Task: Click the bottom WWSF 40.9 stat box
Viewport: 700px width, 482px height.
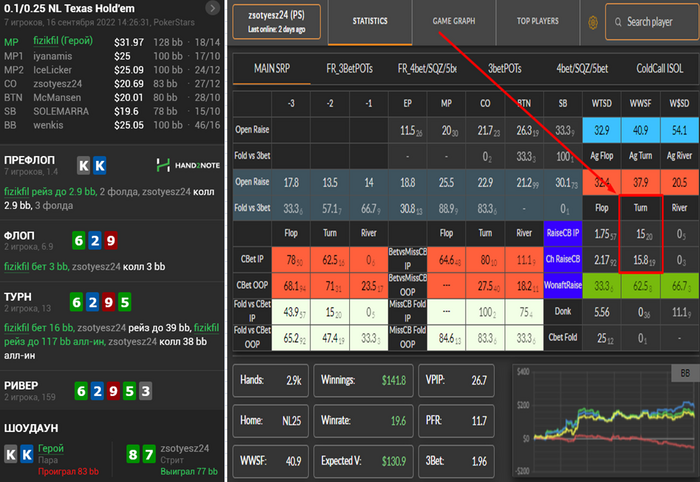Action: point(271,461)
